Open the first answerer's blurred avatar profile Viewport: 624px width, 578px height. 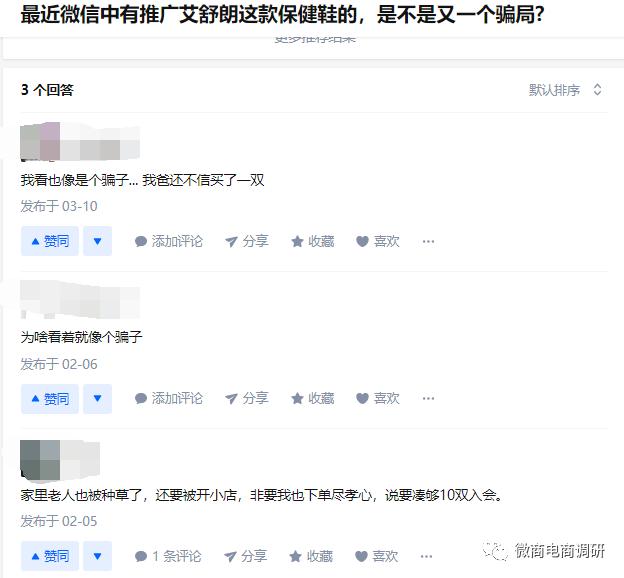tap(40, 141)
